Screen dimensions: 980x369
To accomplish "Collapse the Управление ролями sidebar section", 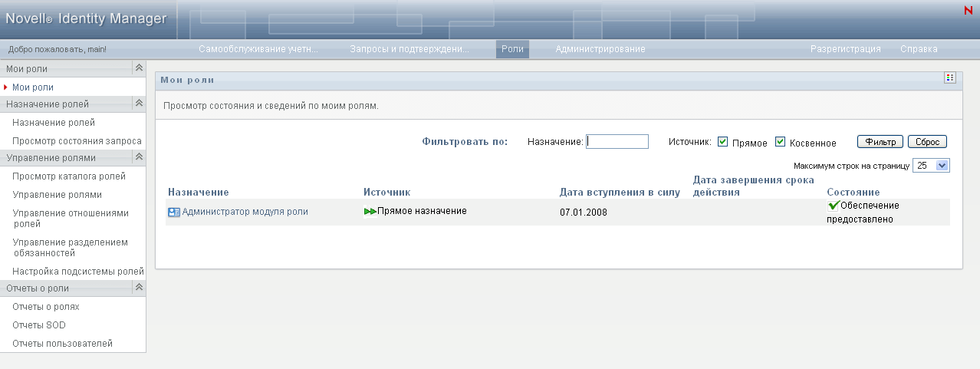I will click(139, 157).
